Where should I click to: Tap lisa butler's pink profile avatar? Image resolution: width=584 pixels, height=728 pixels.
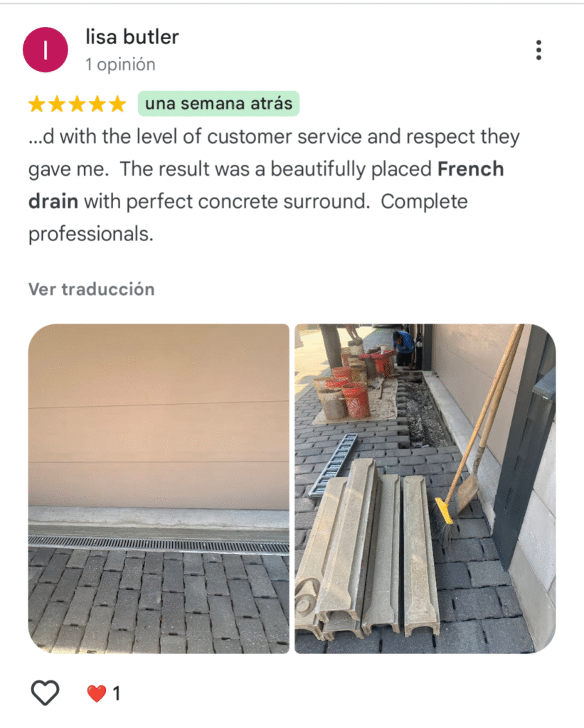click(46, 50)
